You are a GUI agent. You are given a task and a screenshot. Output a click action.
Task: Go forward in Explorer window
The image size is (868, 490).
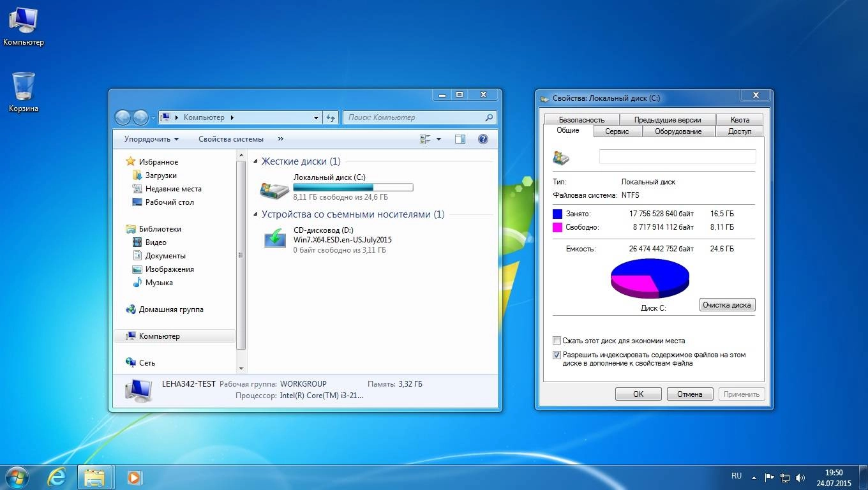tap(140, 117)
